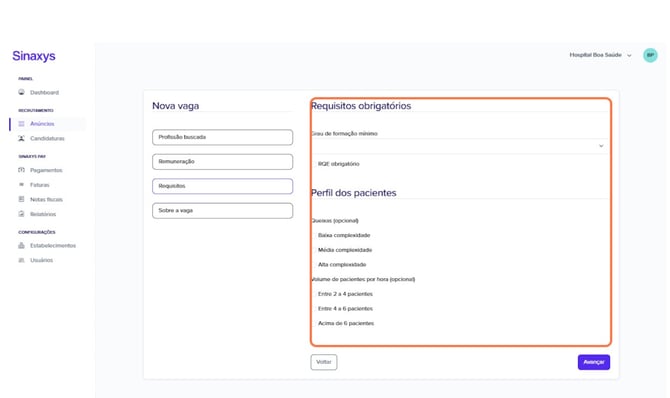Click the Sinaxys logo
This screenshot has width=670, height=398.
tap(34, 56)
